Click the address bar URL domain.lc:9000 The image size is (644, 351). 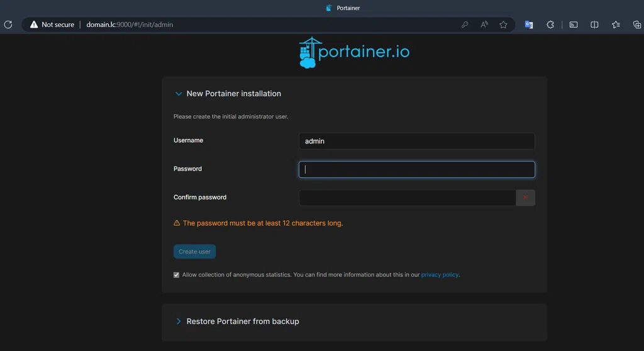(130, 25)
